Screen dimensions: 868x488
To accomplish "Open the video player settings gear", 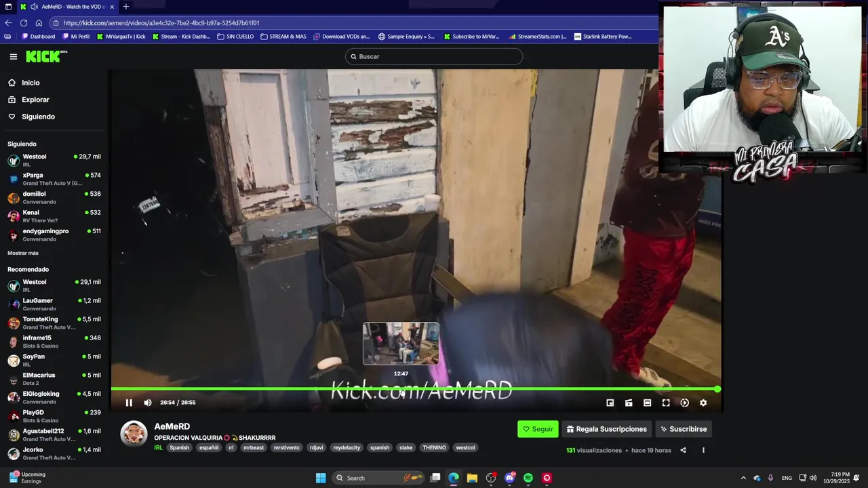I will 703,403.
